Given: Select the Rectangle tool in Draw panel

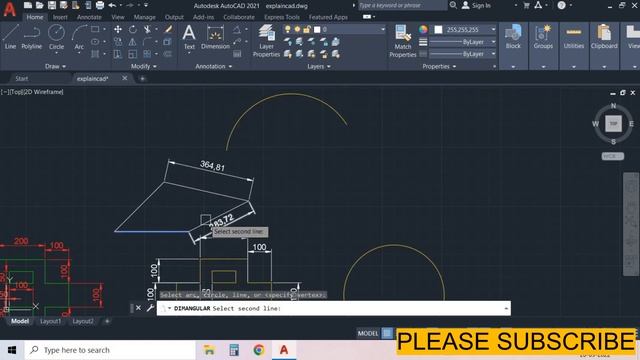Looking at the screenshot, I should 95,29.
